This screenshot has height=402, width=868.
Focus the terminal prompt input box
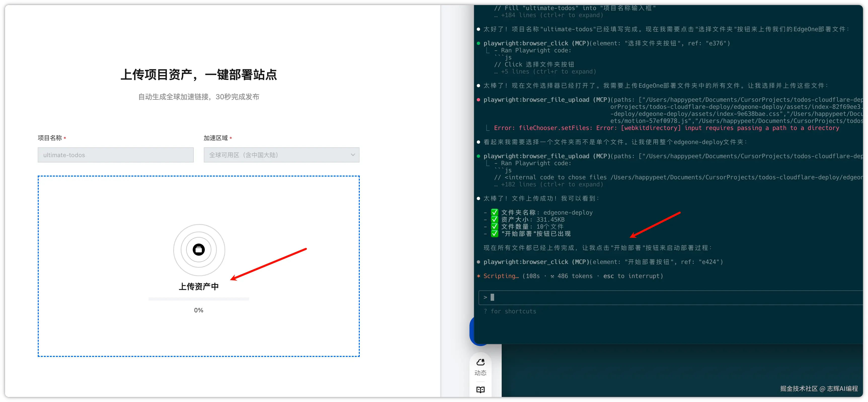(670, 297)
